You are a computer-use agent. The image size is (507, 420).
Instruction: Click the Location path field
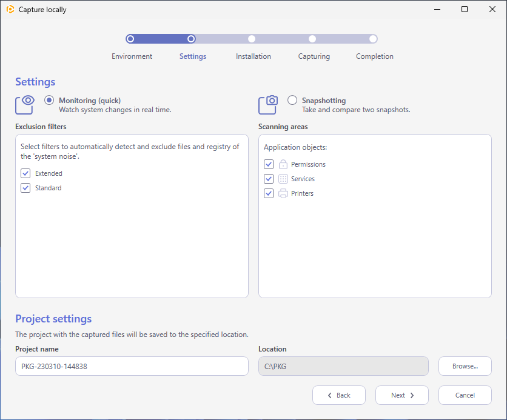click(x=343, y=366)
